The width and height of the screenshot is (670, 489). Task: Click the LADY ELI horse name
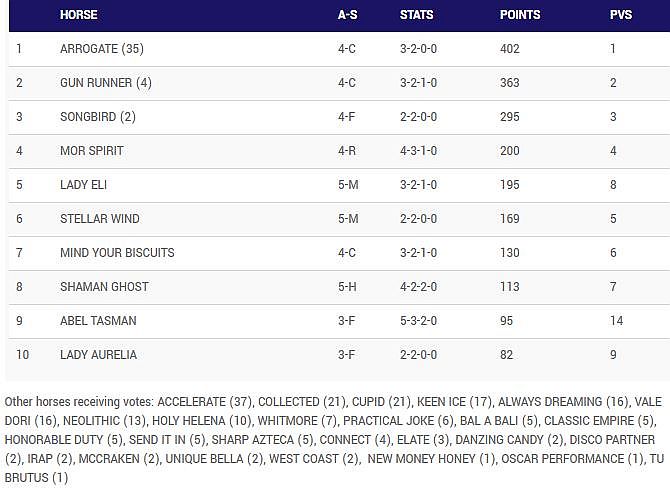click(x=84, y=185)
